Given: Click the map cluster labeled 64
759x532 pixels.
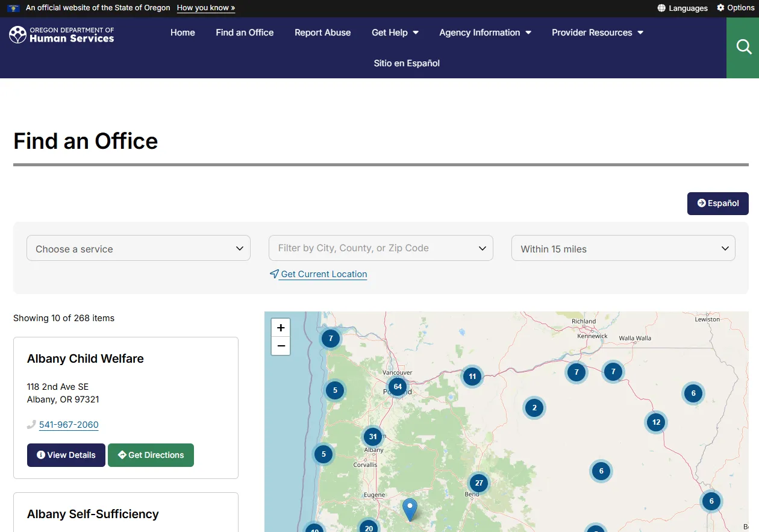Looking at the screenshot, I should click(398, 387).
